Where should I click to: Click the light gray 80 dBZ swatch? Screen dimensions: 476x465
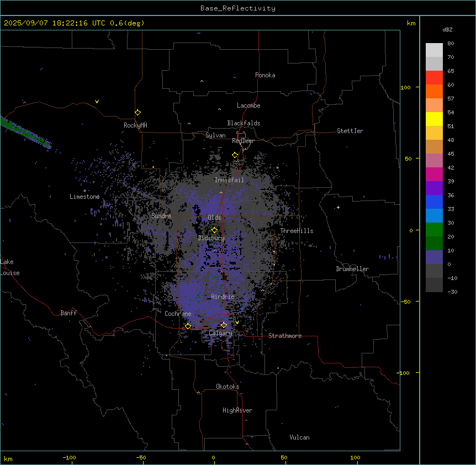(x=434, y=50)
